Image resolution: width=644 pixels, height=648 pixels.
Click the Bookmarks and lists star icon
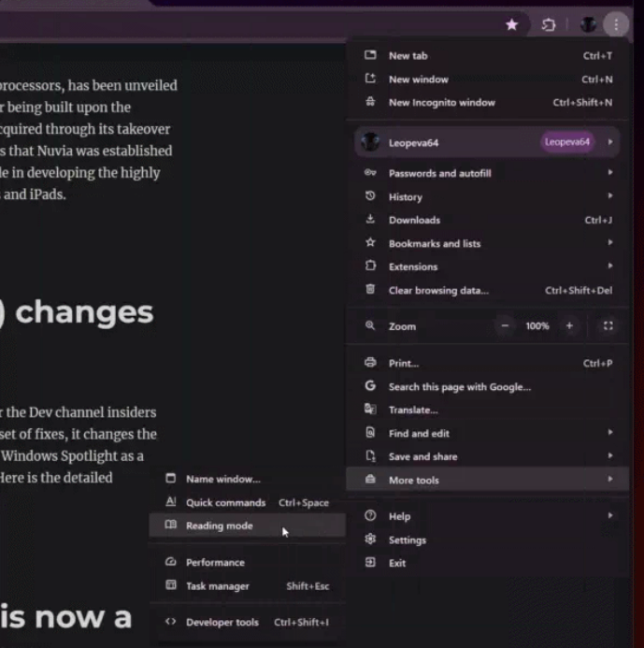(370, 242)
